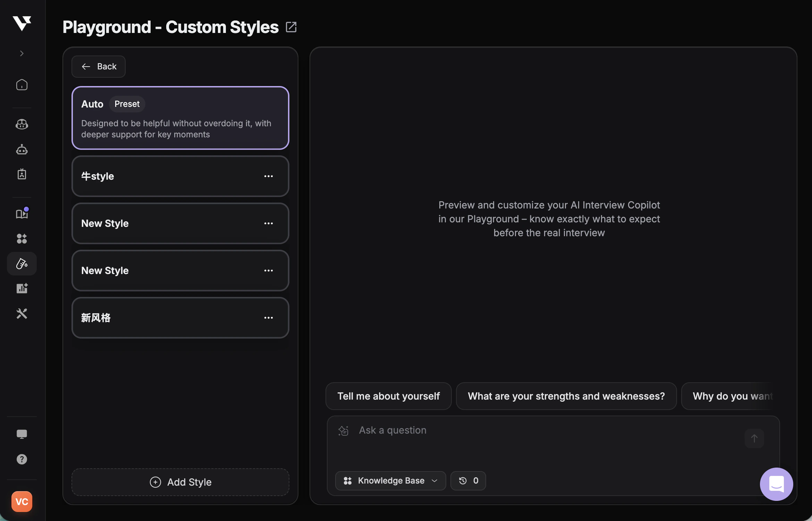The height and width of the screenshot is (521, 812).
Task: Open the analytics report icon in the sidebar
Action: tap(22, 288)
